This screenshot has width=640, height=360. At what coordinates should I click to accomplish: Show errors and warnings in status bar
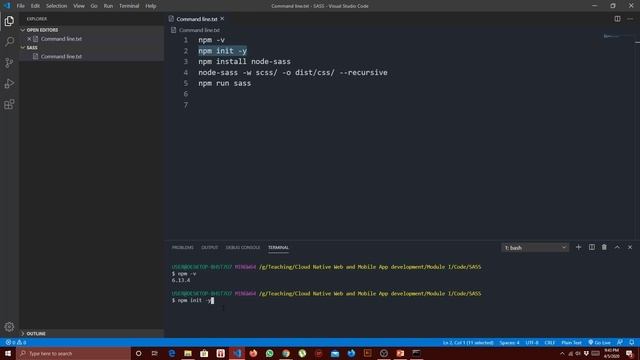pos(16,342)
